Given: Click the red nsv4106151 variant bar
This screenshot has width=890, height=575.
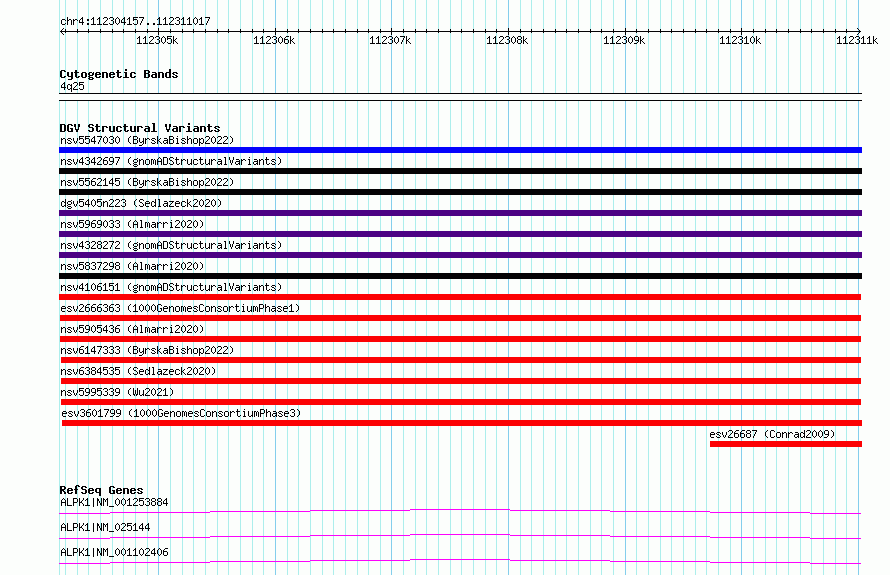Looking at the screenshot, I should [460, 297].
